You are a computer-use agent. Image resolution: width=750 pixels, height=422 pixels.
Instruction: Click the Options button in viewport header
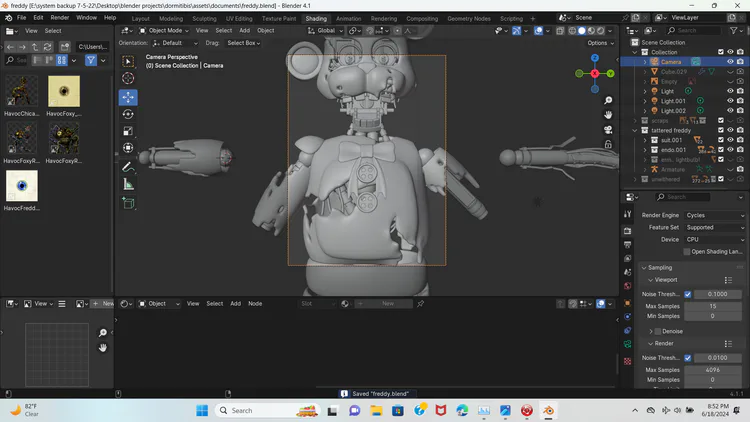point(600,43)
